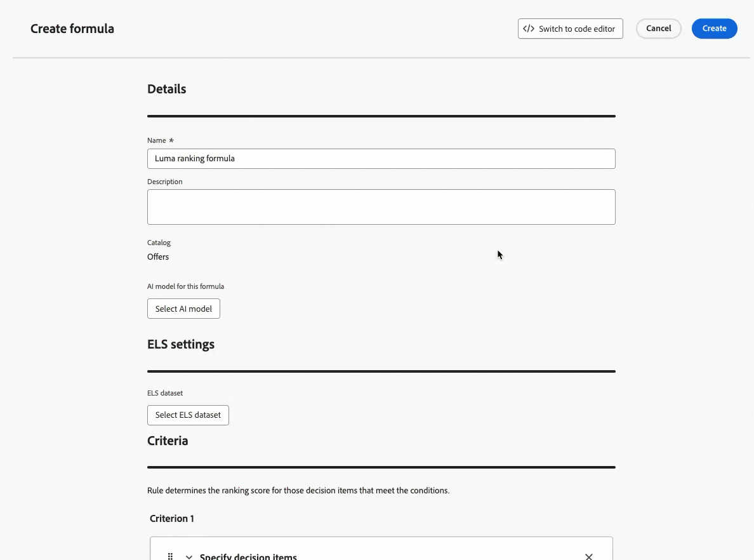Click the Criteria section heading
The height and width of the screenshot is (560, 754).
click(168, 441)
